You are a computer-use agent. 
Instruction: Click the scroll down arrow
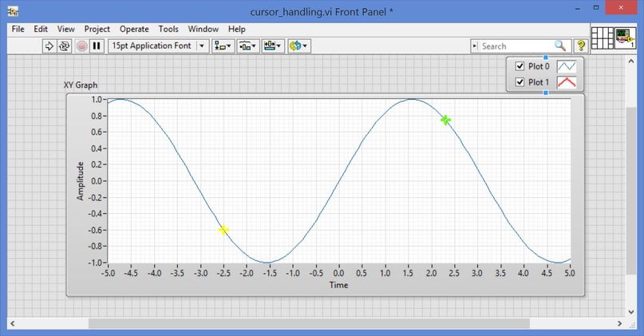[631, 312]
